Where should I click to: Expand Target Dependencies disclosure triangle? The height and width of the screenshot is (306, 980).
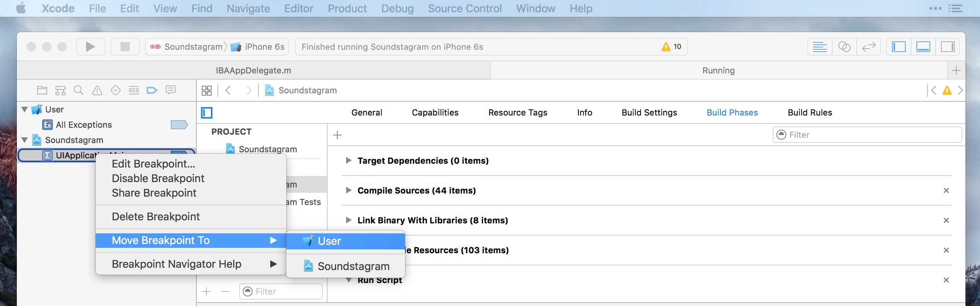point(348,160)
